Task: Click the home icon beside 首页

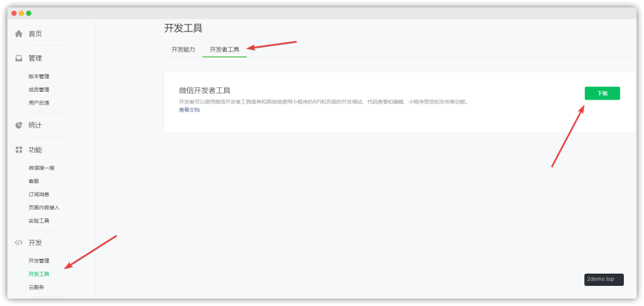Action: [18, 33]
